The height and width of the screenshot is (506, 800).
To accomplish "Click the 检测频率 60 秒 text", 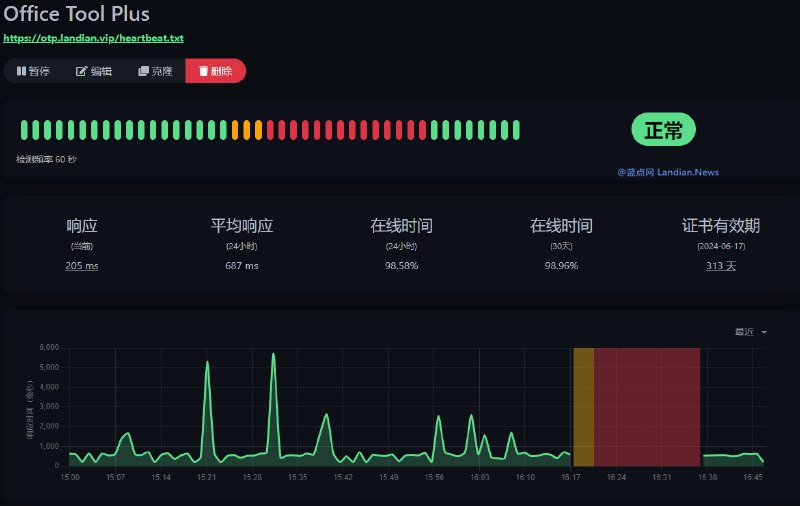I will 46,159.
